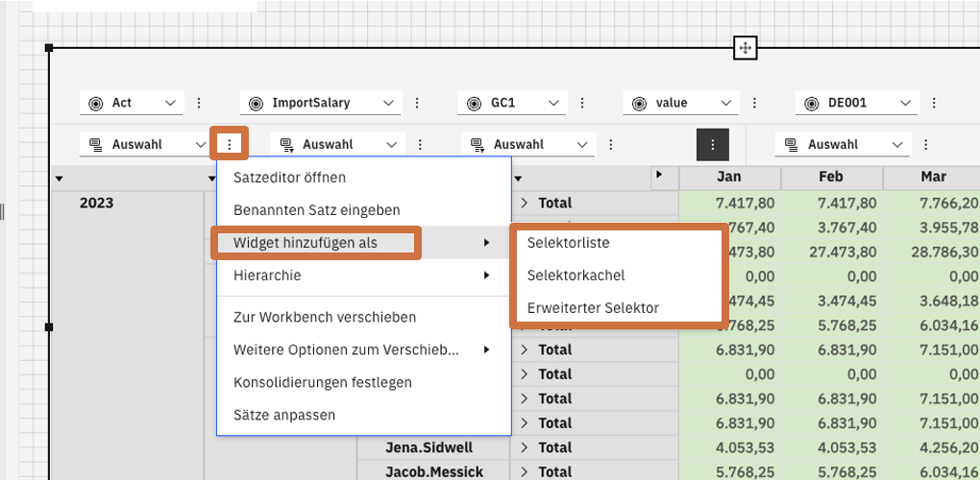Click the Feb column header

[x=831, y=178]
